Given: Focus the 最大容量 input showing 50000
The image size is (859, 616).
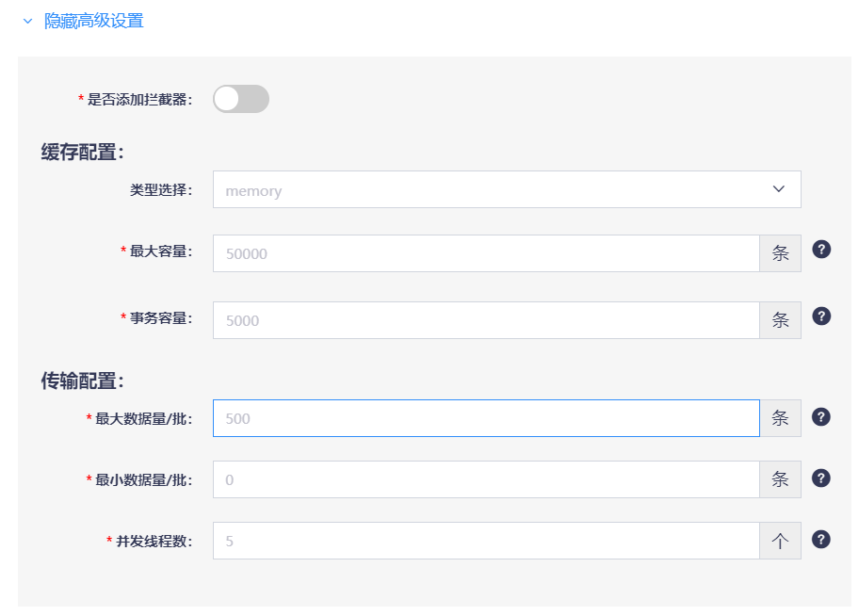Looking at the screenshot, I should click(486, 253).
